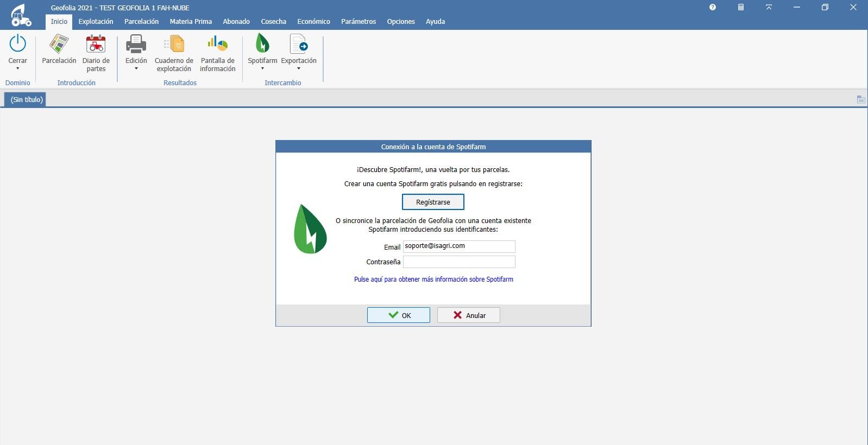This screenshot has height=445, width=868.
Task: Click the Exportación document icon
Action: pos(299,43)
